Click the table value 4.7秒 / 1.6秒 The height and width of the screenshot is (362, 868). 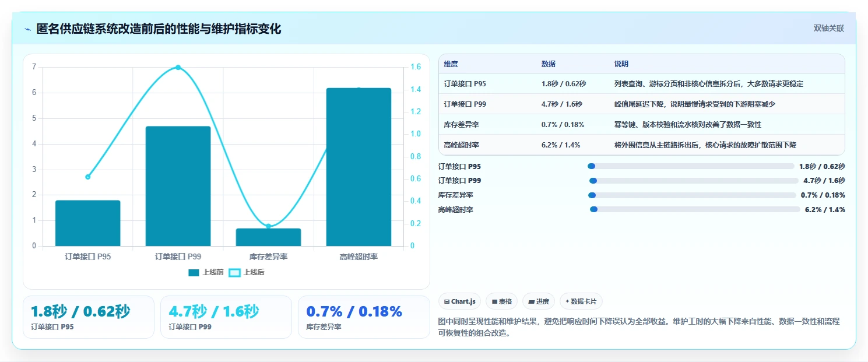pyautogui.click(x=561, y=104)
